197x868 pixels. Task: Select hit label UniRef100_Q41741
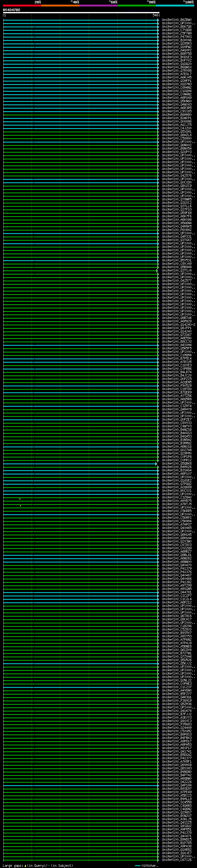[x=177, y=751]
